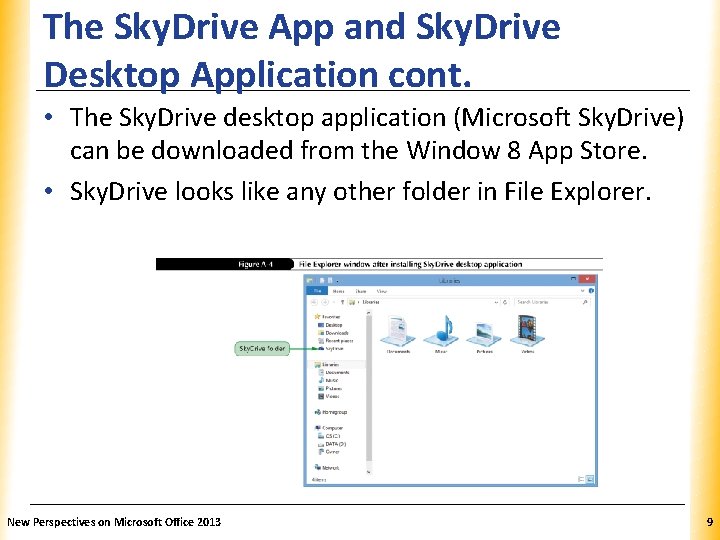Select Downloads in Favorites list
The image size is (720, 540).
click(x=333, y=333)
